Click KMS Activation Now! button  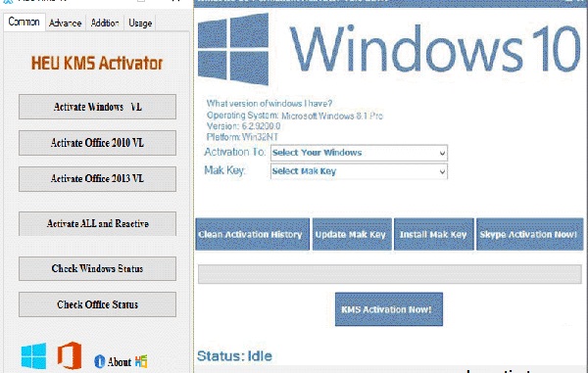[x=389, y=309]
